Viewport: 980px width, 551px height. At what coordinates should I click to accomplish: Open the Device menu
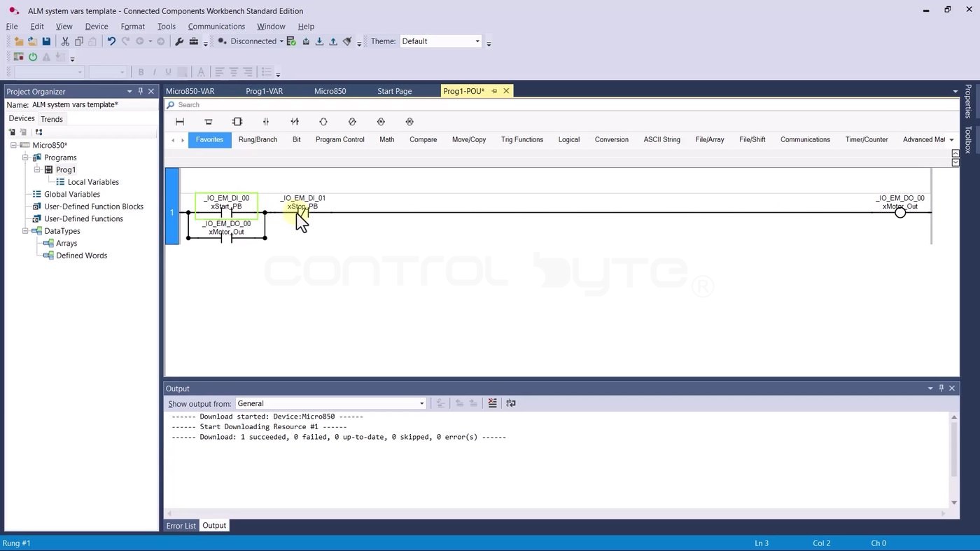click(x=97, y=27)
